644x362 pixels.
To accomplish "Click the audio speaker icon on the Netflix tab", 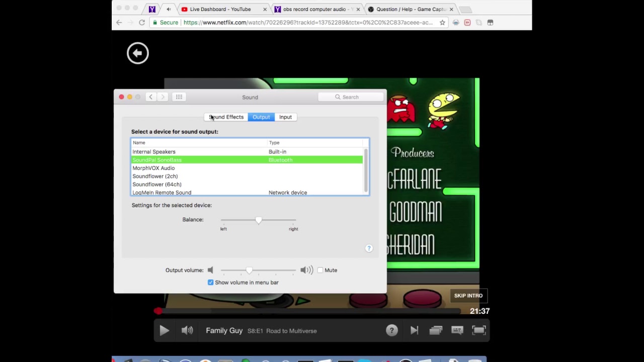I will pos(169,9).
